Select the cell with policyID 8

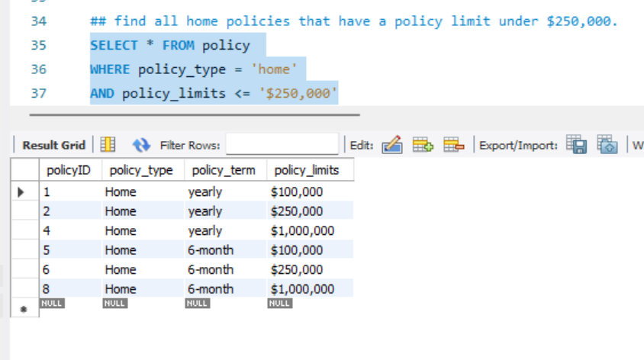pos(70,289)
